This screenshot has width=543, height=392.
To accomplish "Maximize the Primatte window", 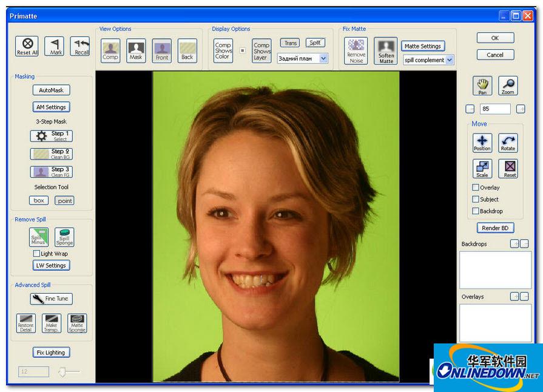I will [x=516, y=16].
